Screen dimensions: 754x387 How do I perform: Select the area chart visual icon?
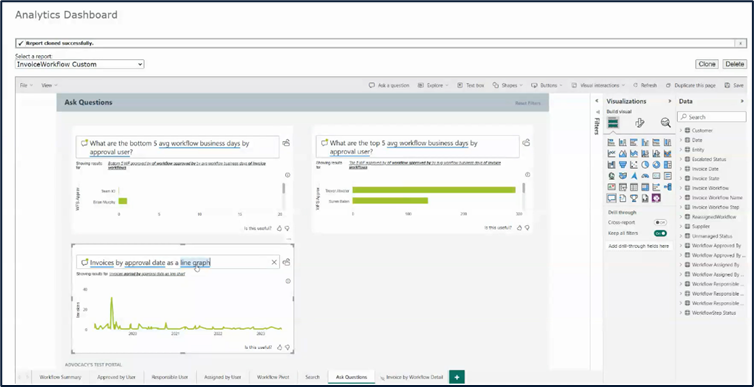coord(623,153)
